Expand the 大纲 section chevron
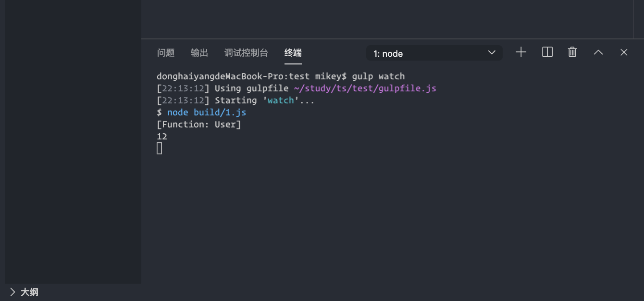 [x=12, y=292]
